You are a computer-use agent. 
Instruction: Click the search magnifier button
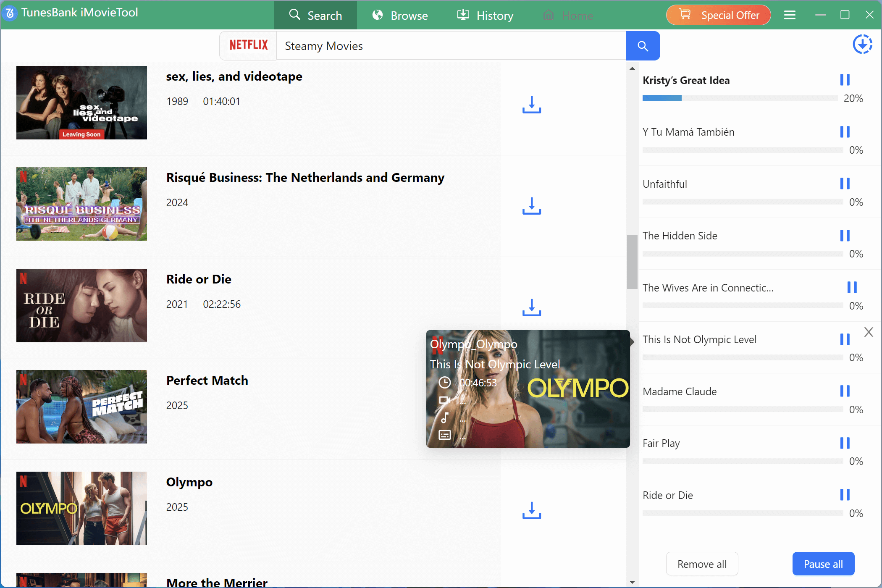[643, 45]
